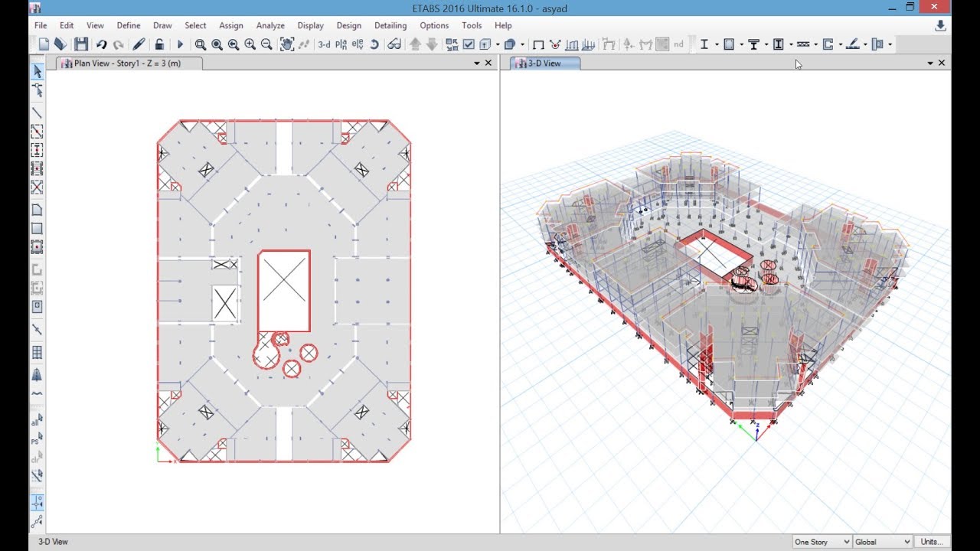980x551 pixels.
Task: Open the Assign menu
Action: 231,25
